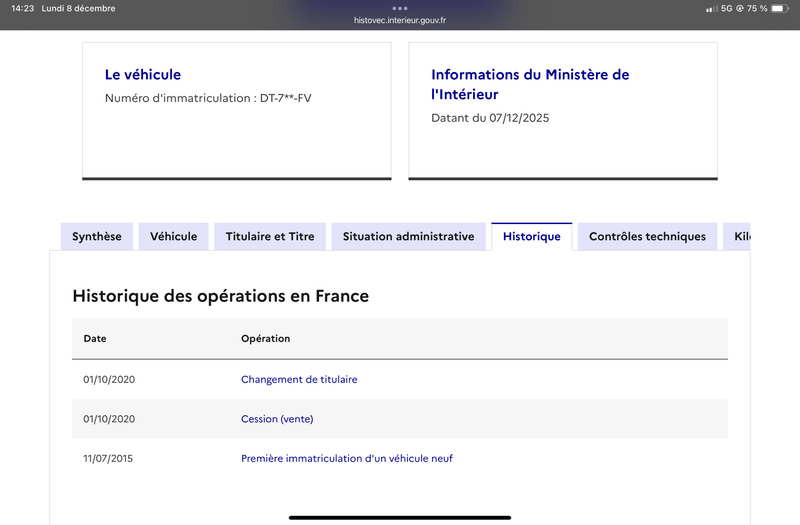Viewport: 800px width, 525px height.
Task: Tap the orientation lock status icon
Action: 741,9
